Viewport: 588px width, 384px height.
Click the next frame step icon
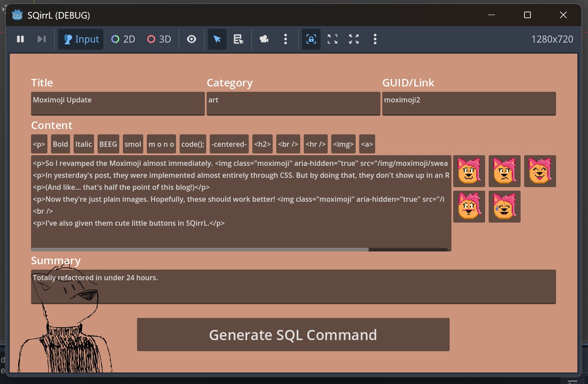pyautogui.click(x=41, y=39)
